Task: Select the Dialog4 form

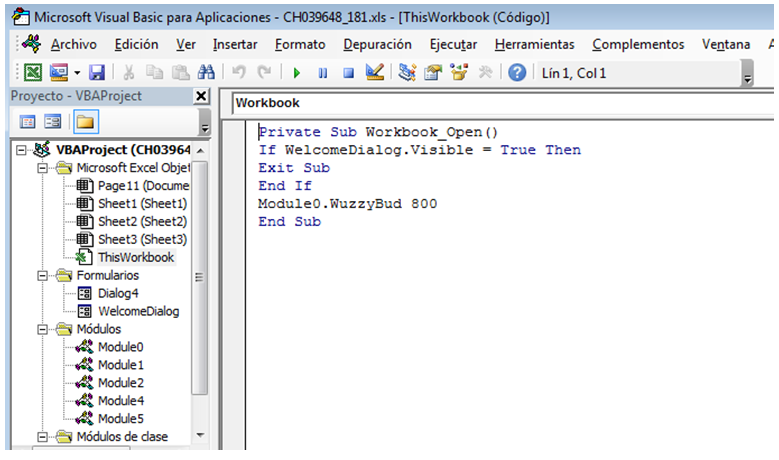Action: (118, 293)
